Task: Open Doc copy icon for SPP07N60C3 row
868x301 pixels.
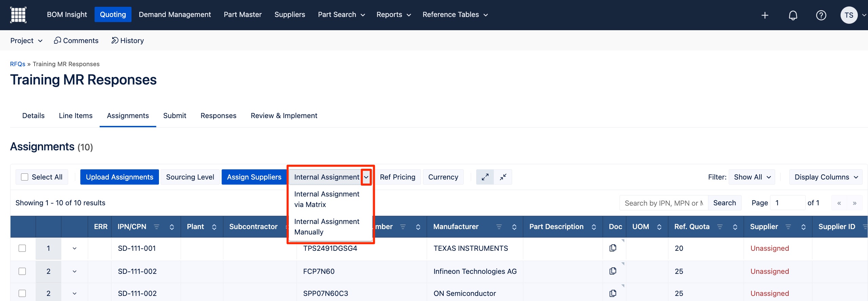Action: point(613,293)
